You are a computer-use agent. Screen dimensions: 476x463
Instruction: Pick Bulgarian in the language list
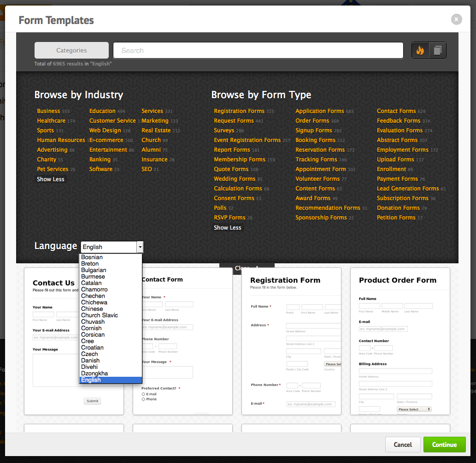click(94, 270)
